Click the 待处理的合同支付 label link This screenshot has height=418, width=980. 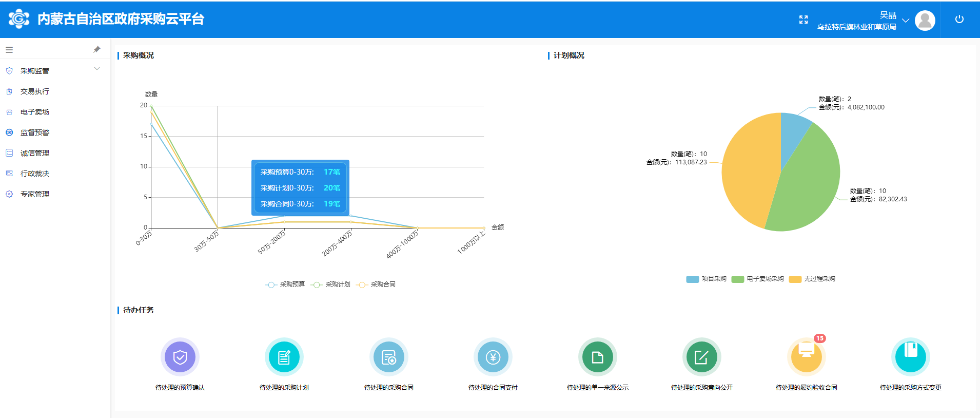(493, 388)
